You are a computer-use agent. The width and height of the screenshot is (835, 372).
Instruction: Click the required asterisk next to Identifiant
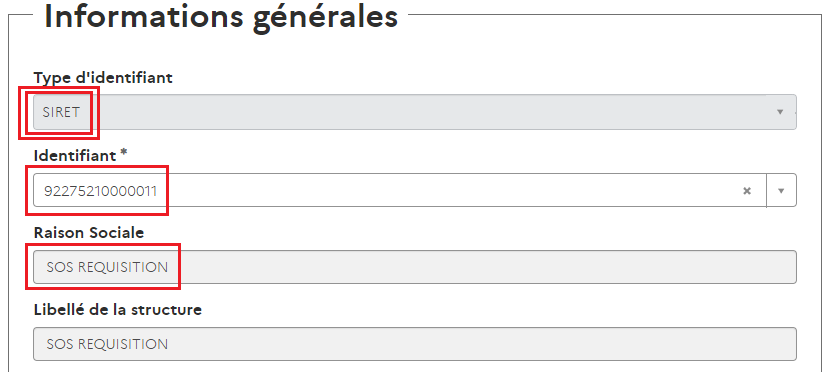click(124, 154)
